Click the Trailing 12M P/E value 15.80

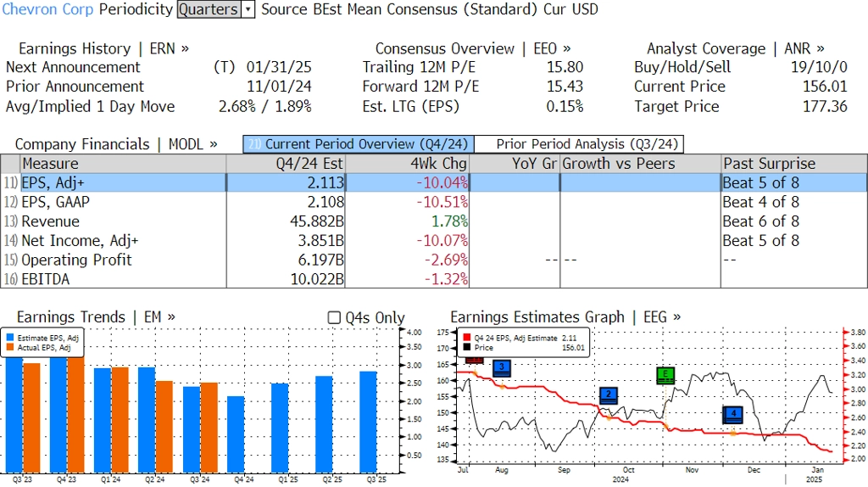pyautogui.click(x=565, y=67)
